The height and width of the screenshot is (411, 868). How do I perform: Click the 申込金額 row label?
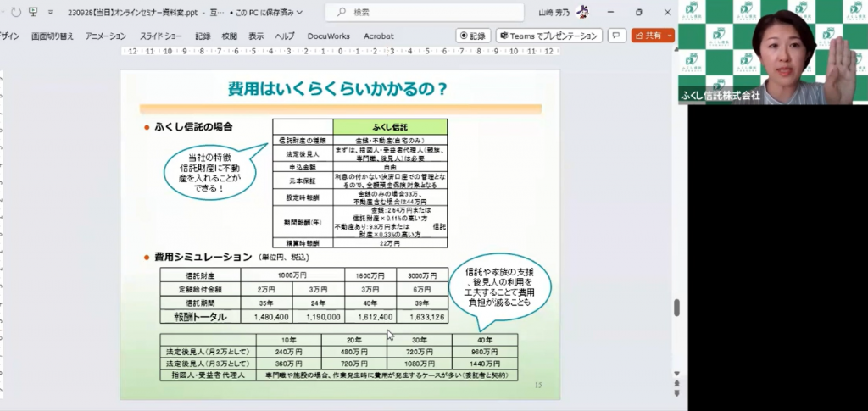(303, 166)
